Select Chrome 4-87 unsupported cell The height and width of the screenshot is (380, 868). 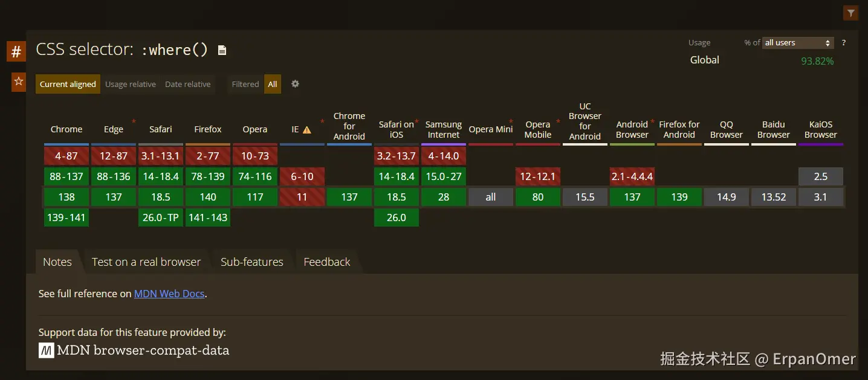(66, 156)
